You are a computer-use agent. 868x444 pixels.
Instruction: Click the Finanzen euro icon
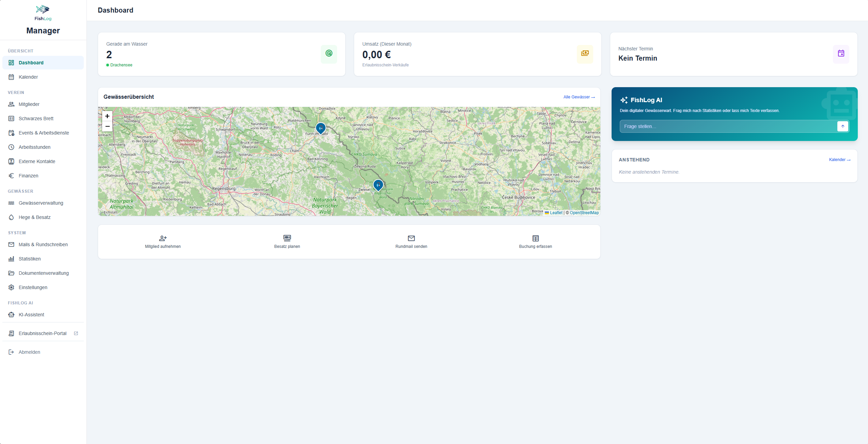(x=11, y=176)
